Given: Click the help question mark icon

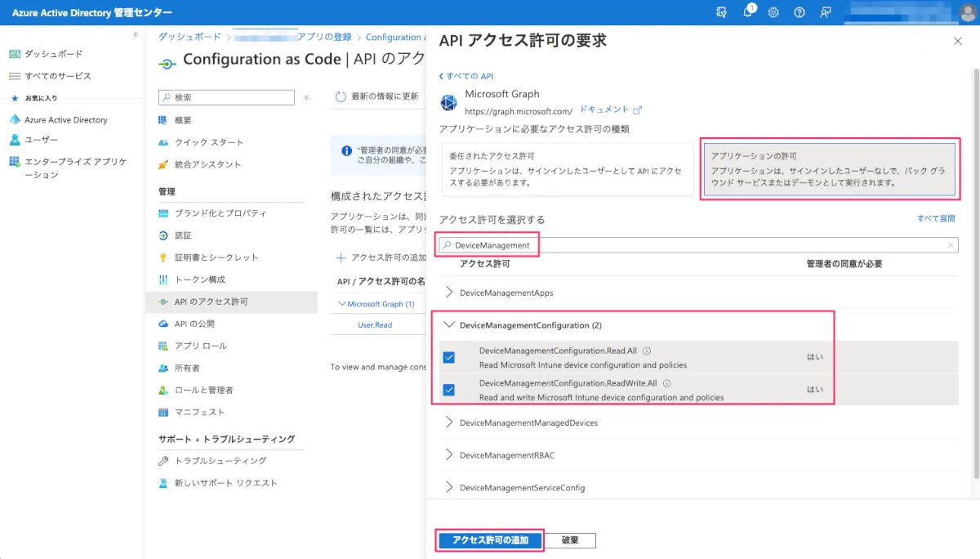Looking at the screenshot, I should tap(800, 12).
